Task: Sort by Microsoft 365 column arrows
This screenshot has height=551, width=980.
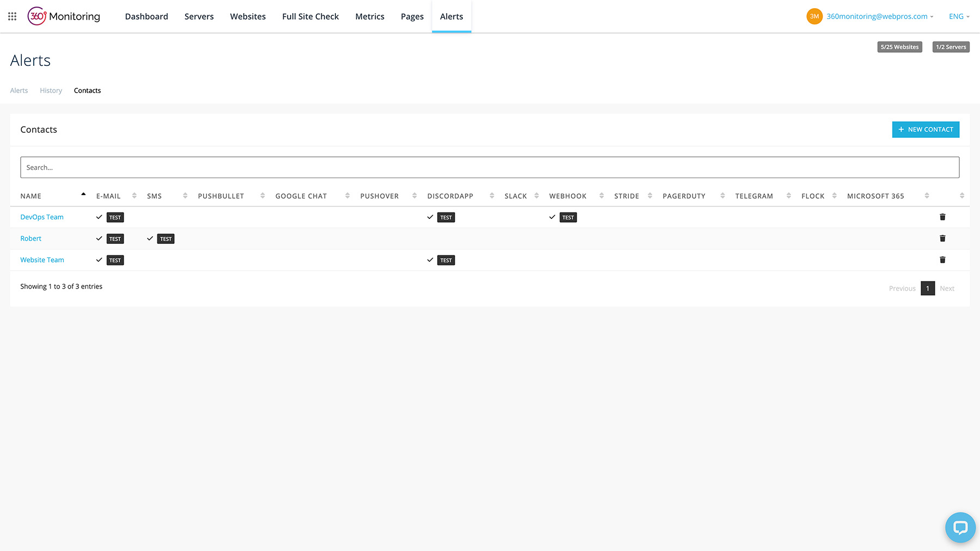Action: 927,195
